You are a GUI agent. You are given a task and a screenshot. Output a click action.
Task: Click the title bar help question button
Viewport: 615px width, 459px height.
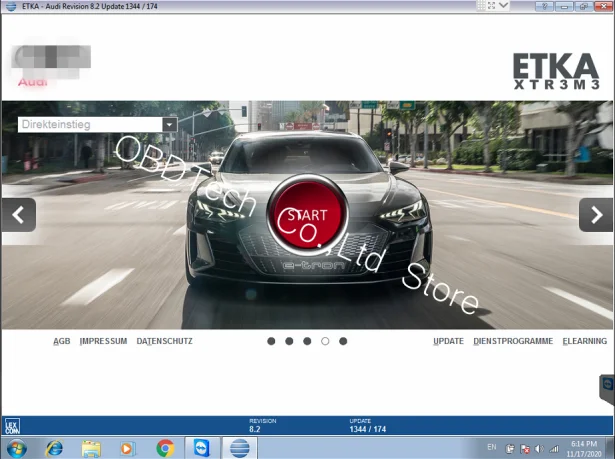pos(544,6)
